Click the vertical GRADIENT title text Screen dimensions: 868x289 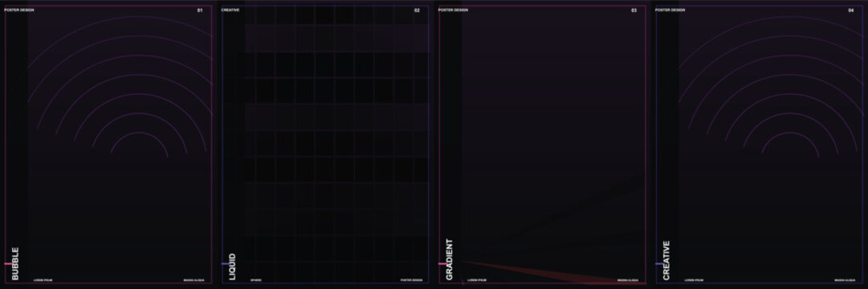click(450, 259)
